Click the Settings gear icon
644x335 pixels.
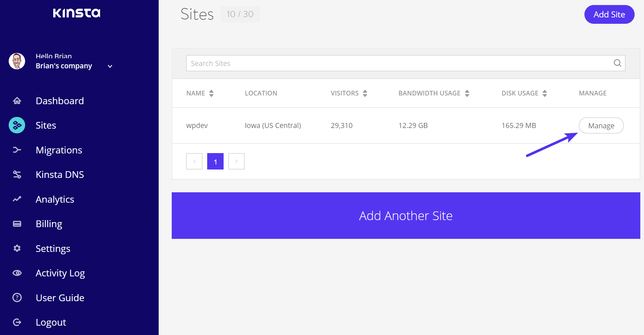click(17, 248)
